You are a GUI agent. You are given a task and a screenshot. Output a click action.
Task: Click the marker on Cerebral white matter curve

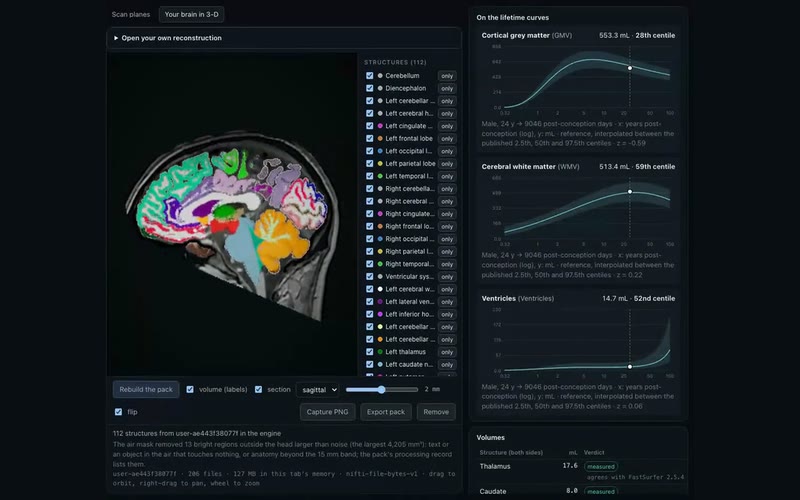coord(630,192)
